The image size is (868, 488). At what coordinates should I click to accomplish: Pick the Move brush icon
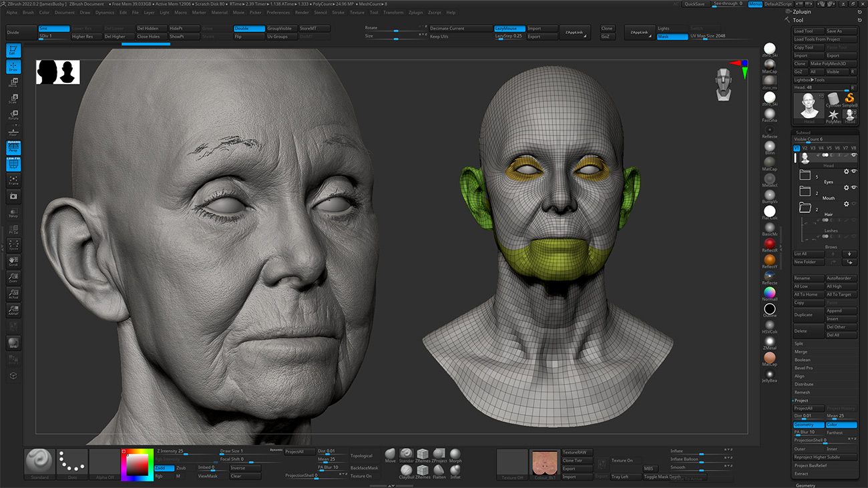[391, 455]
